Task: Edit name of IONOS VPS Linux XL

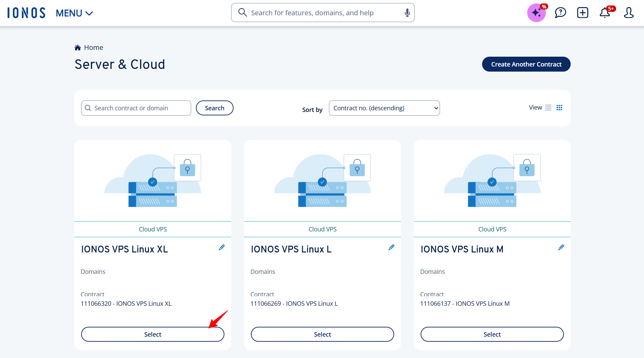Action: tap(222, 247)
